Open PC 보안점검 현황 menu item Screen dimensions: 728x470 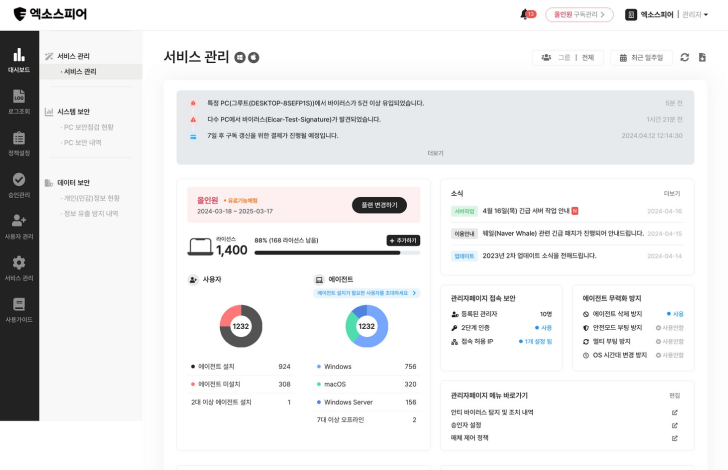click(88, 127)
